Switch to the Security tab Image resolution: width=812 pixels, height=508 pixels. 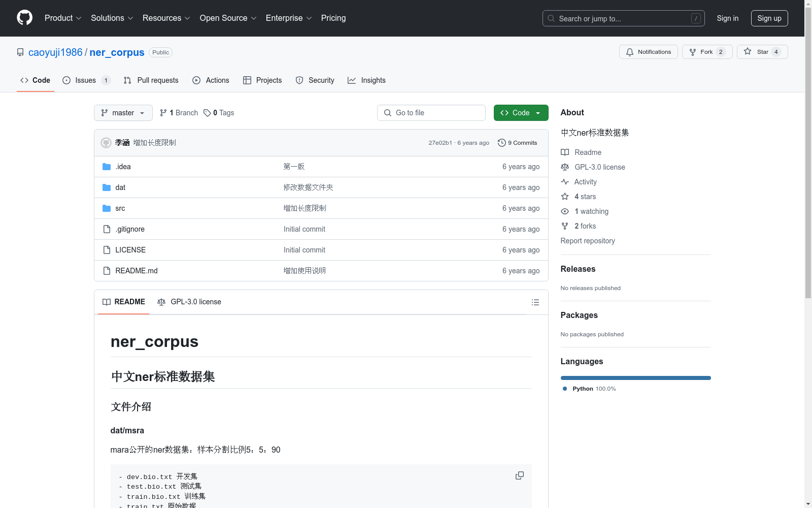pos(315,80)
